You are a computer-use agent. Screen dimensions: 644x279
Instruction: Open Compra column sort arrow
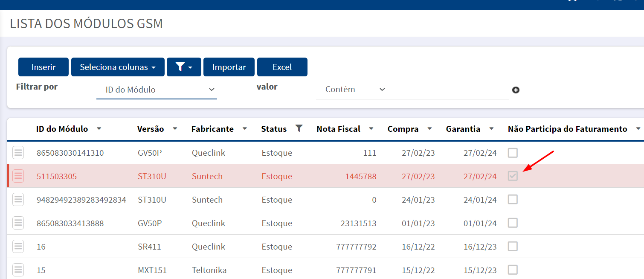tap(429, 128)
